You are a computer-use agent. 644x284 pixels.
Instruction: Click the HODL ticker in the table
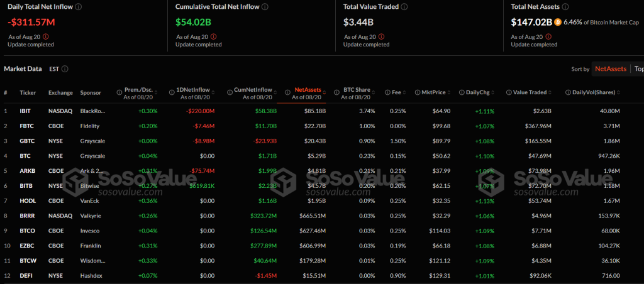(x=26, y=200)
